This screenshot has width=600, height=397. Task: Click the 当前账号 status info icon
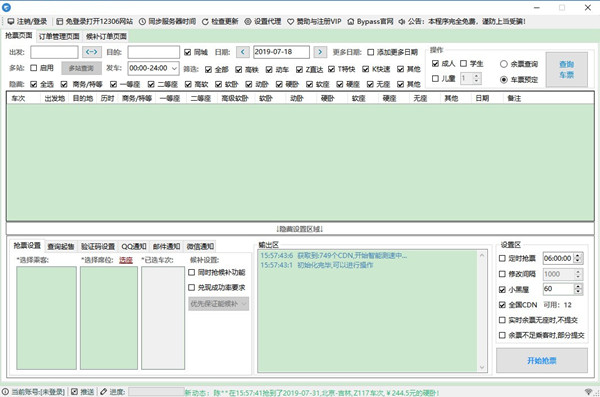(x=5, y=392)
